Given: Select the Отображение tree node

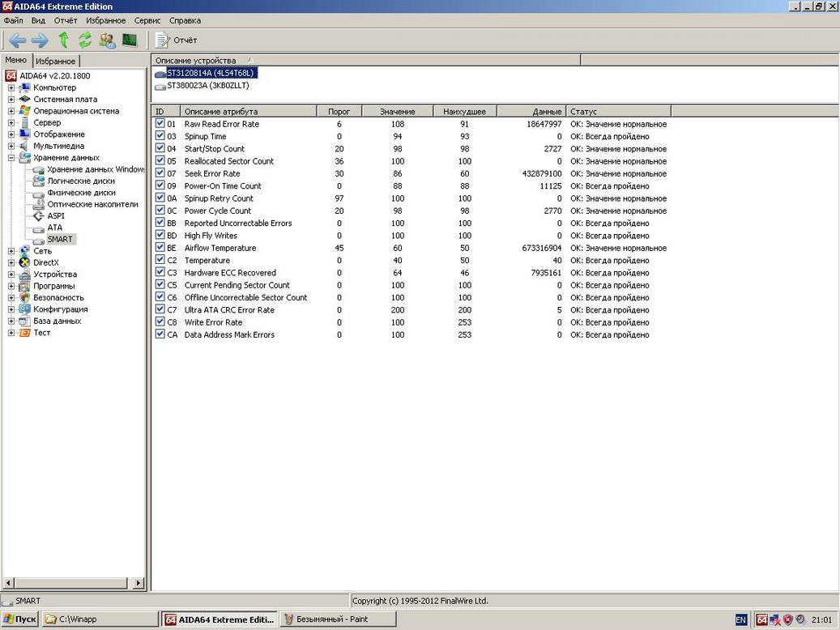Looking at the screenshot, I should tap(59, 134).
